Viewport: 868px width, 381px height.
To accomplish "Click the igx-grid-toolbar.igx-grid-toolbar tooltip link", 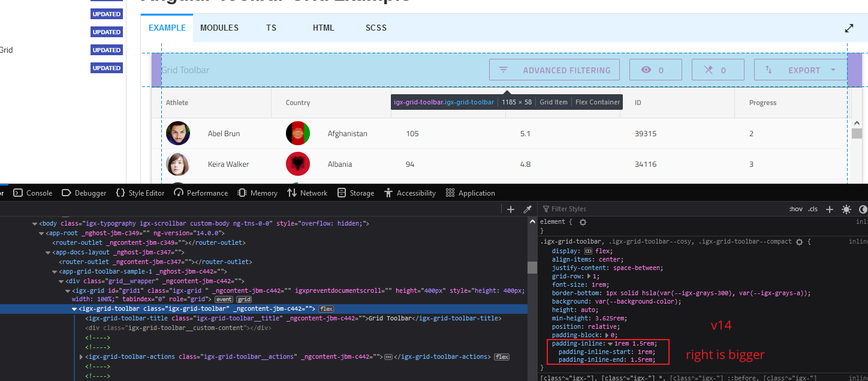I will point(444,101).
